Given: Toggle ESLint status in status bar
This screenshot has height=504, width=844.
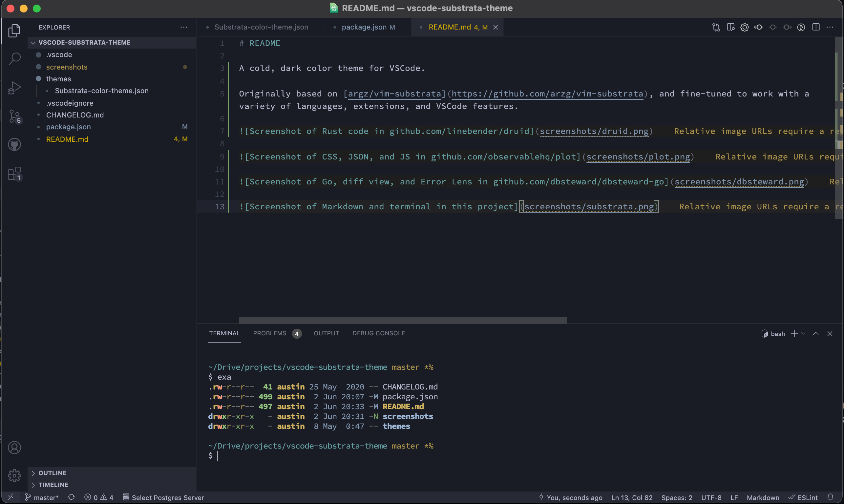Looking at the screenshot, I should 804,497.
